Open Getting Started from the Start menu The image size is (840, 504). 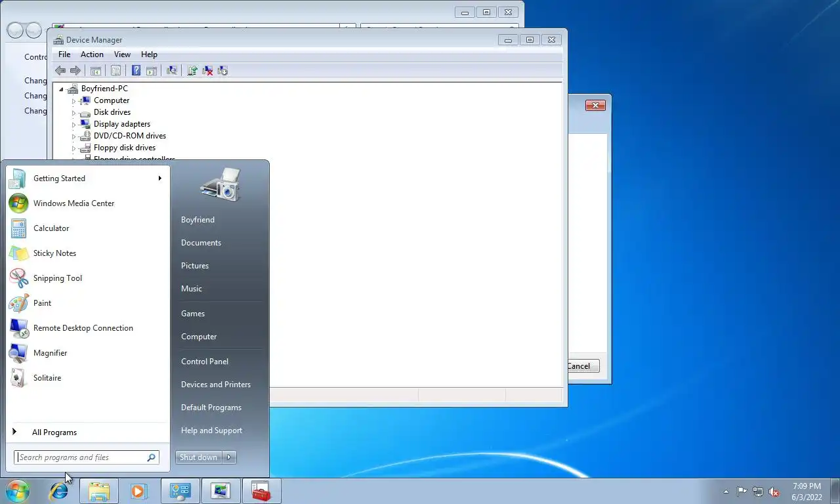(x=86, y=178)
